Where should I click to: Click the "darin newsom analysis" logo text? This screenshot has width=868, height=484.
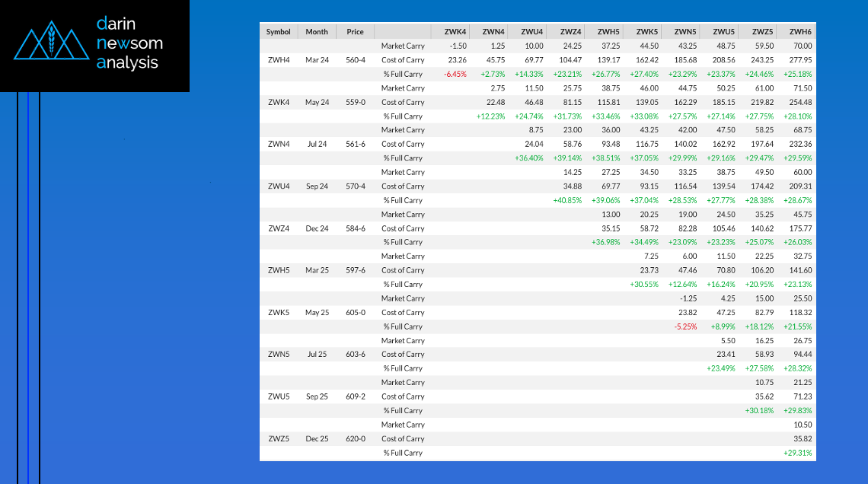pyautogui.click(x=129, y=43)
